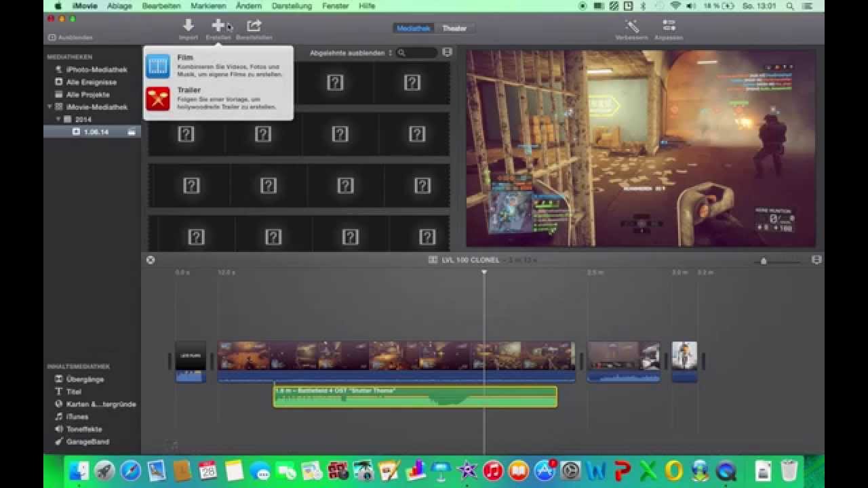The height and width of the screenshot is (488, 868).
Task: Open the Bereitstellen share icon
Action: point(254,26)
